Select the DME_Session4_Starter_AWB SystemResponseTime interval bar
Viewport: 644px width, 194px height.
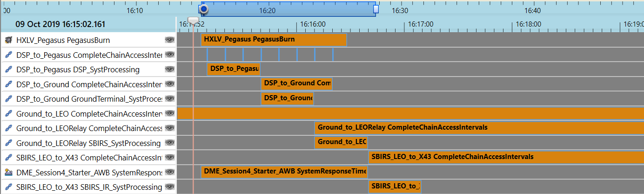click(x=284, y=172)
